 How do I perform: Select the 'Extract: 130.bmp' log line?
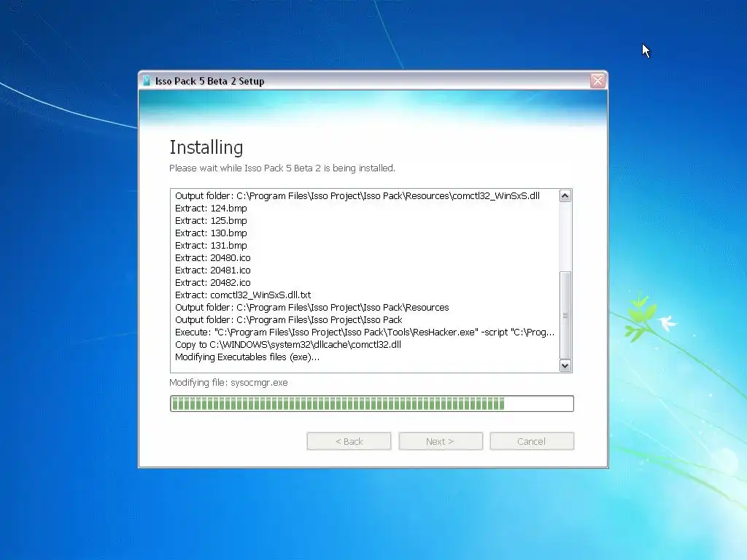coord(211,233)
